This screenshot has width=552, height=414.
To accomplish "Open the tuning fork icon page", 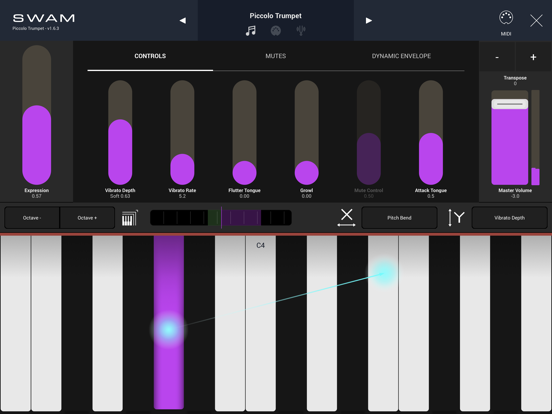I will (x=301, y=31).
